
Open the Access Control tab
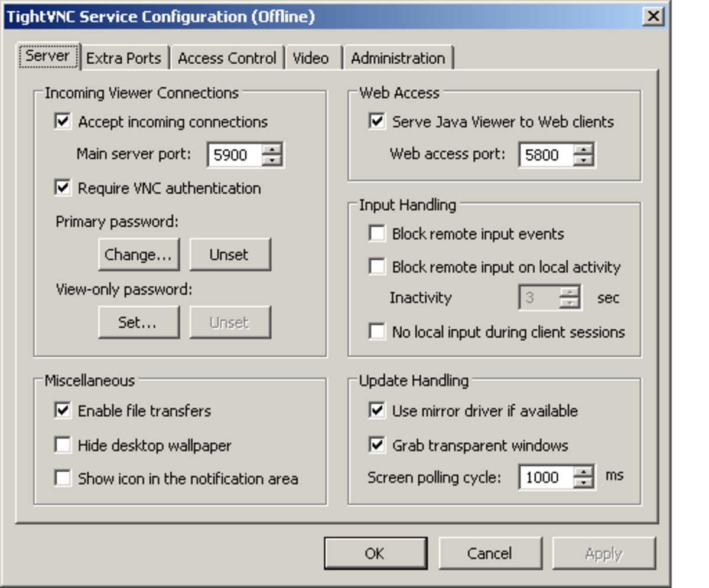coord(227,58)
